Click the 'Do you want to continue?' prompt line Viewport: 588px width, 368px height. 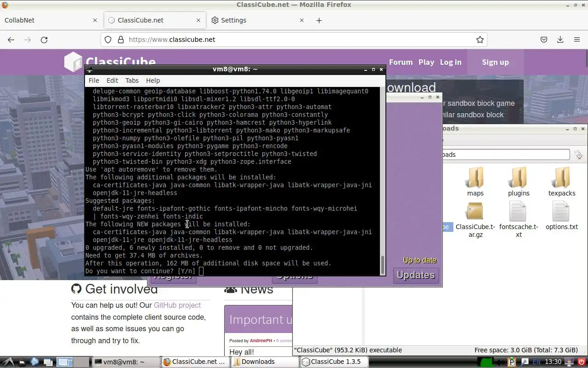point(140,271)
